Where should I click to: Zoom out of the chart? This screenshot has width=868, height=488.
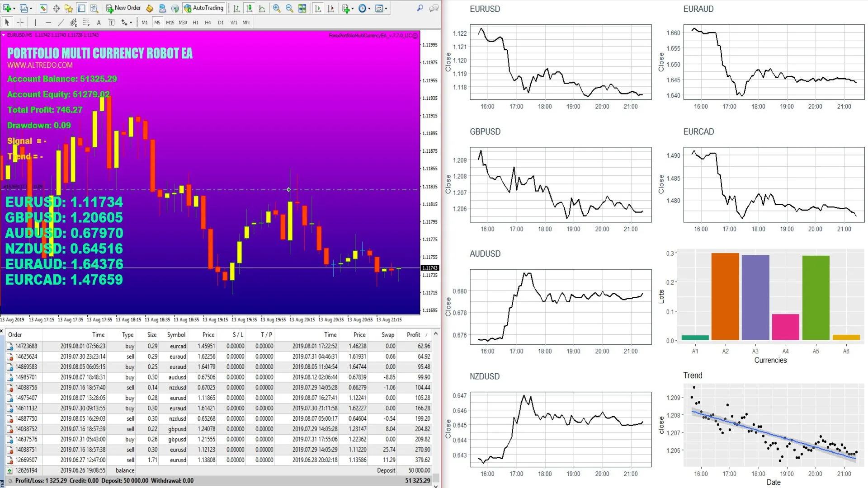coord(289,8)
